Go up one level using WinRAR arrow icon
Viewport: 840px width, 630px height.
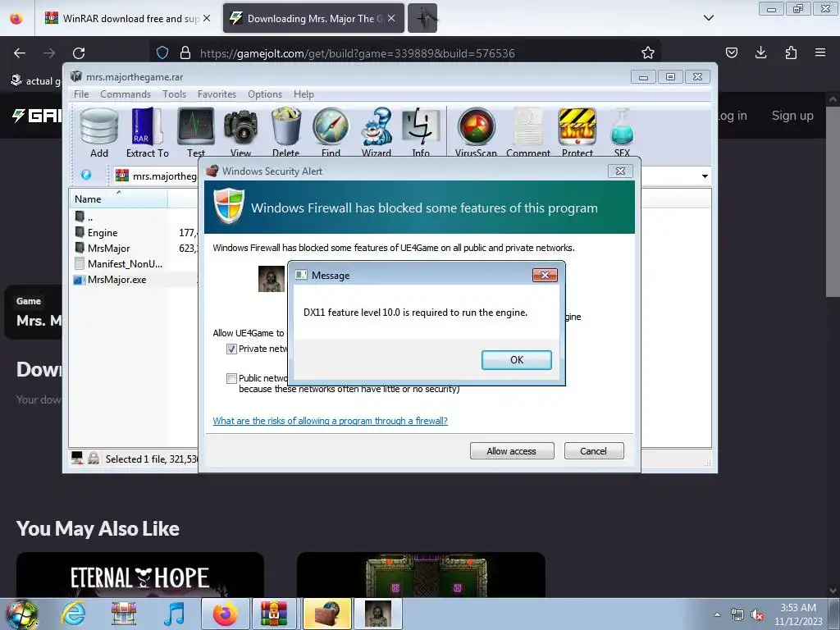[x=85, y=176]
